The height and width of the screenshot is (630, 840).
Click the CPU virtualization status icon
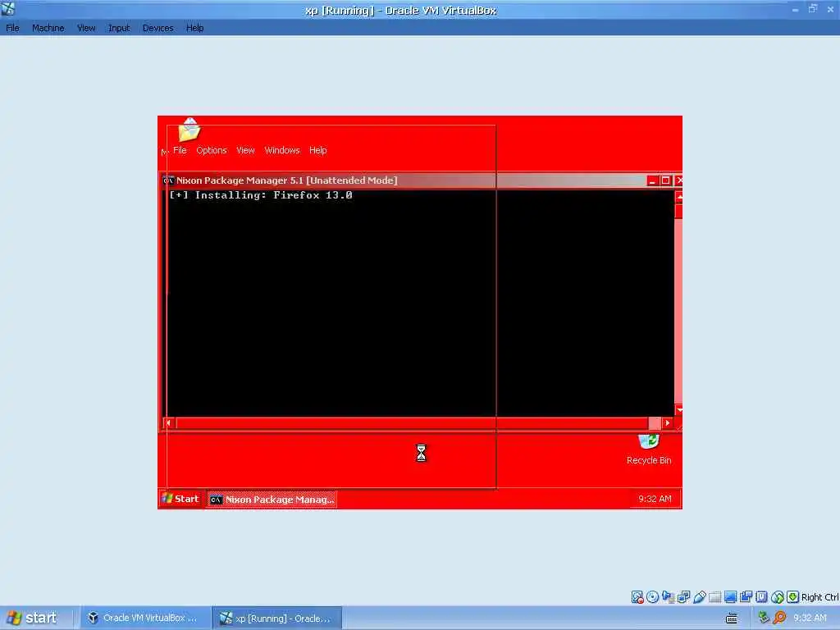coord(761,597)
